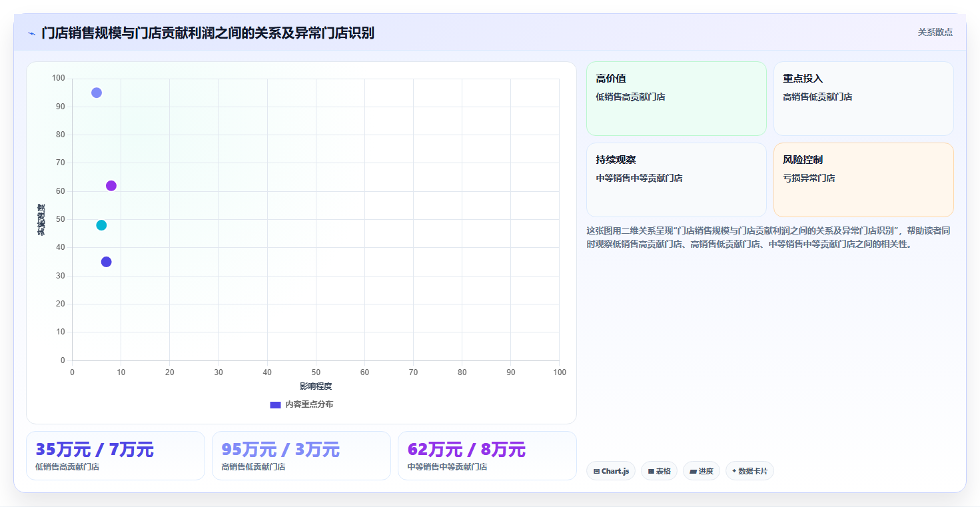This screenshot has width=980, height=507.
Task: Select the 进度 tag chip
Action: click(701, 471)
